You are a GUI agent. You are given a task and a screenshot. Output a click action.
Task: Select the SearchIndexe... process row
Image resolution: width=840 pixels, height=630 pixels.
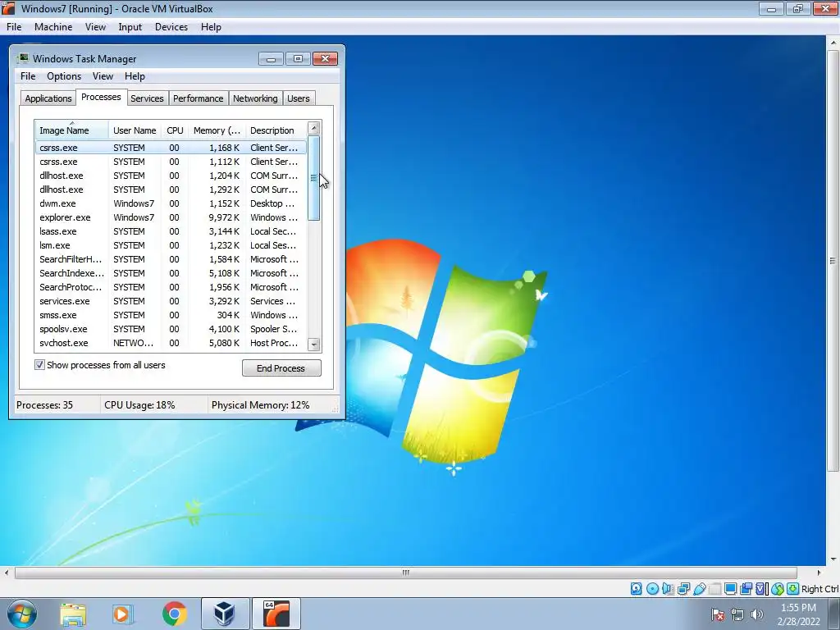tap(171, 273)
